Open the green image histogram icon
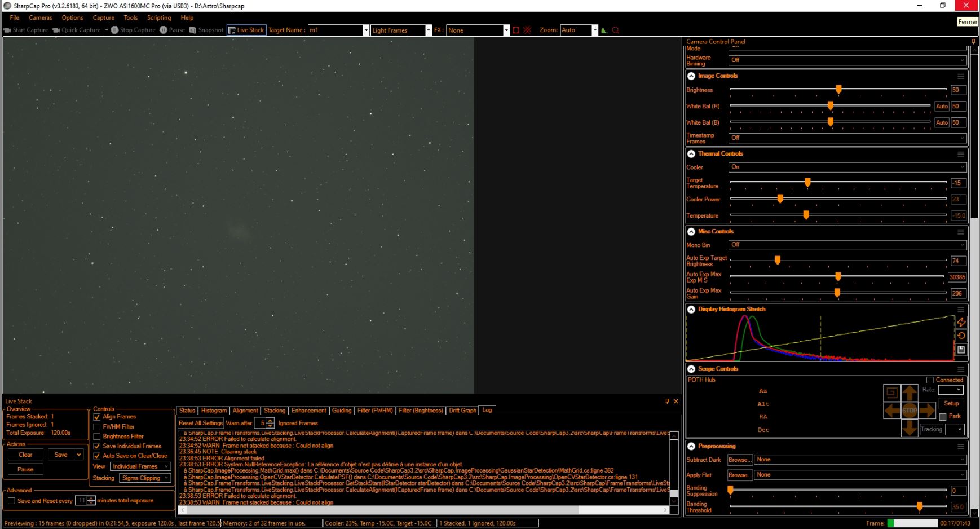This screenshot has height=529, width=980. tap(604, 30)
